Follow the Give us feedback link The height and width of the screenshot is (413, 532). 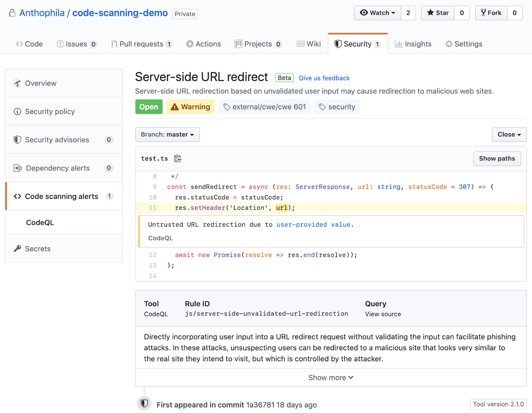pyautogui.click(x=324, y=78)
